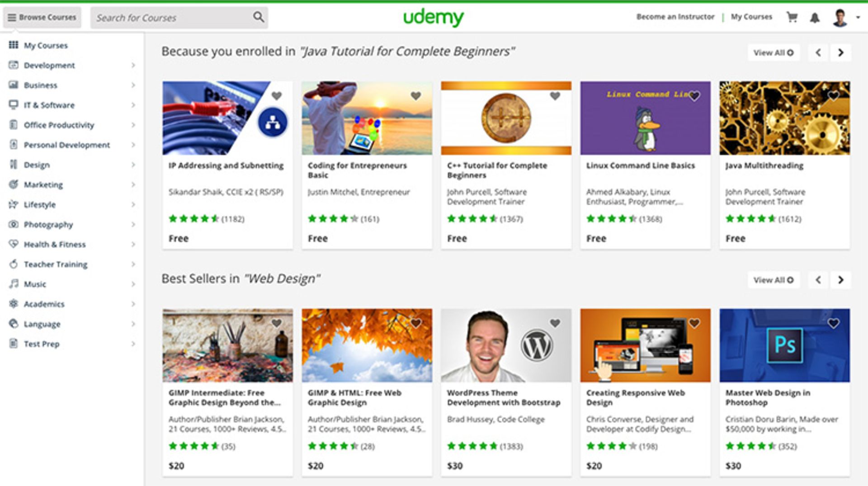Viewport: 868px width, 486px height.
Task: Open the WordPress Theme Development thumbnail
Action: coord(506,345)
